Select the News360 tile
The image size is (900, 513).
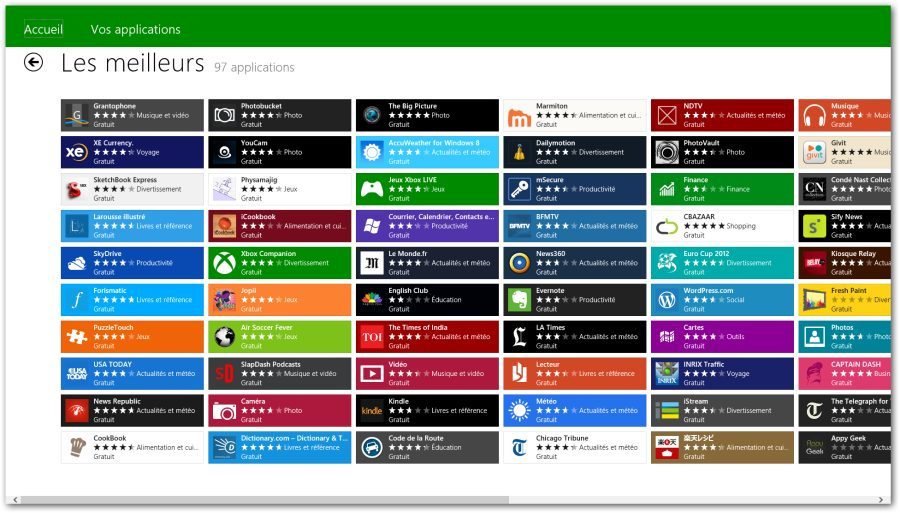coord(575,263)
